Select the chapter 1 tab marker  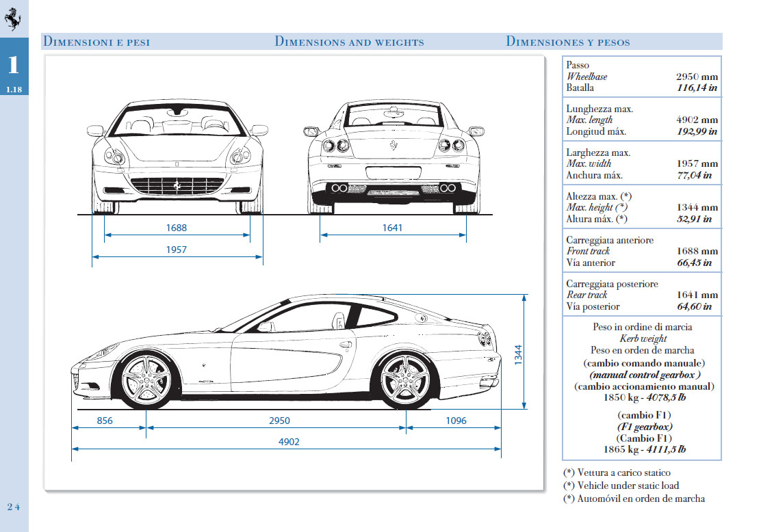pyautogui.click(x=14, y=65)
